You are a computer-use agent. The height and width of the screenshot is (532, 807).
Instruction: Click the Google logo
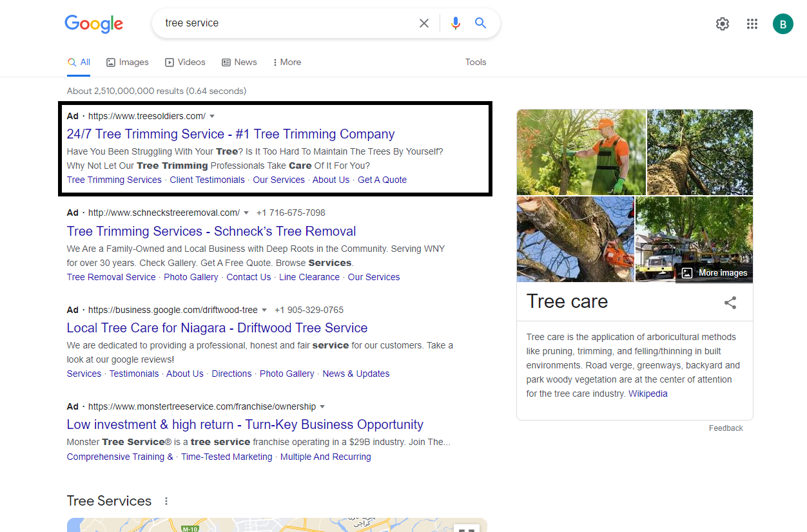[x=94, y=24]
